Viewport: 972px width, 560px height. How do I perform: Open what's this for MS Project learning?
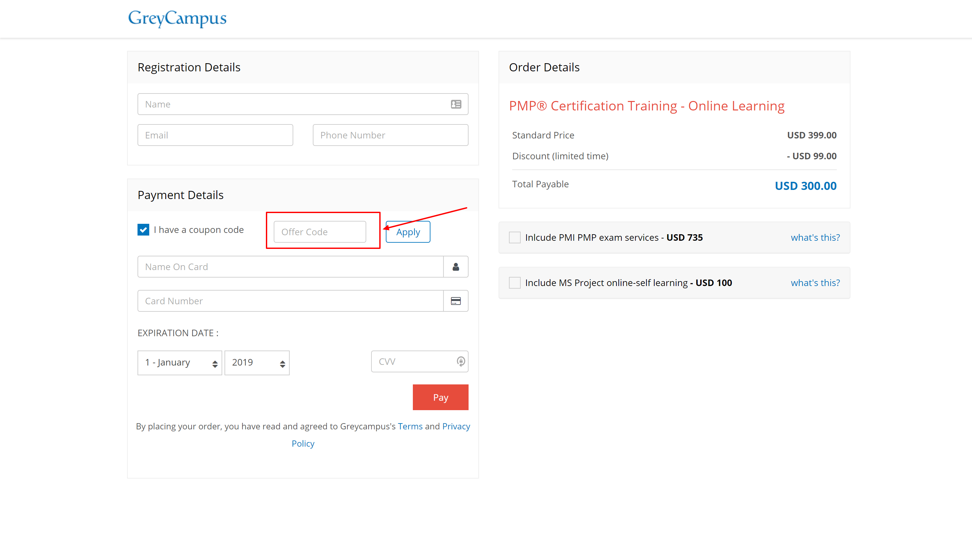(815, 283)
